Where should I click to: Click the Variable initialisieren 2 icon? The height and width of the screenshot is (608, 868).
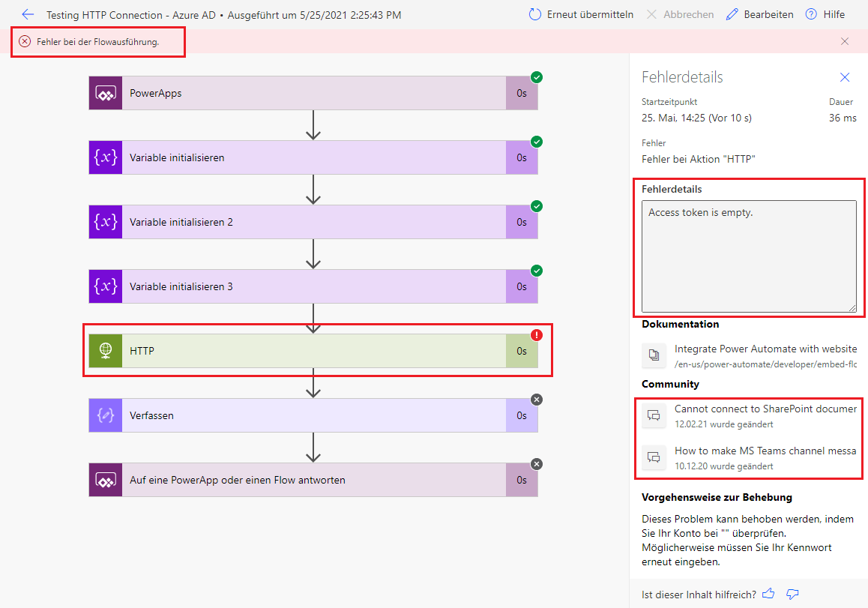(106, 222)
